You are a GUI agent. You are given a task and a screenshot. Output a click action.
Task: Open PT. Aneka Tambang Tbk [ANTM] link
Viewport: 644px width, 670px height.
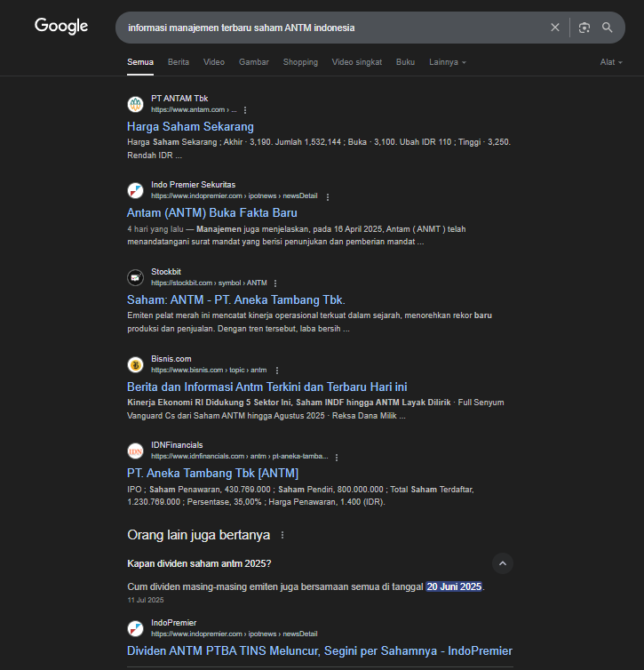[x=212, y=473]
